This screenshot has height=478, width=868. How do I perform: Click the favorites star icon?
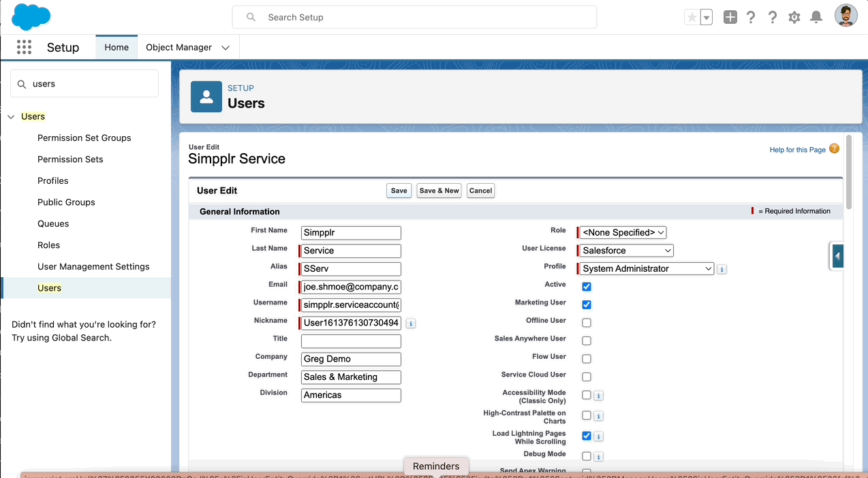point(692,18)
